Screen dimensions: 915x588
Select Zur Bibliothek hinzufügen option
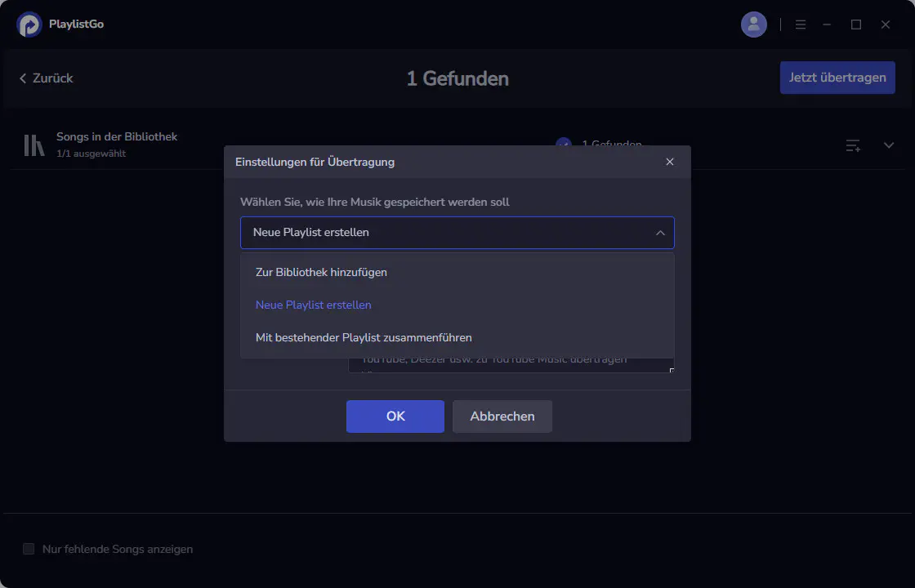click(321, 272)
